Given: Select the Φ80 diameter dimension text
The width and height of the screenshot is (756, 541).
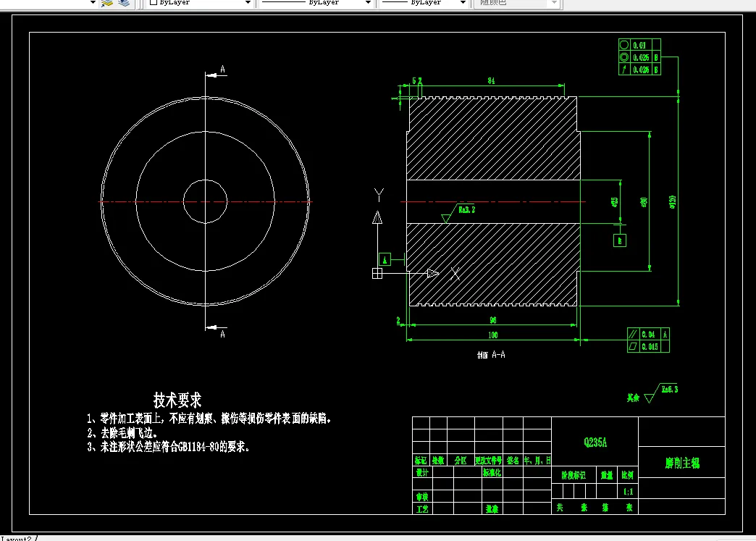Looking at the screenshot, I should tap(644, 201).
